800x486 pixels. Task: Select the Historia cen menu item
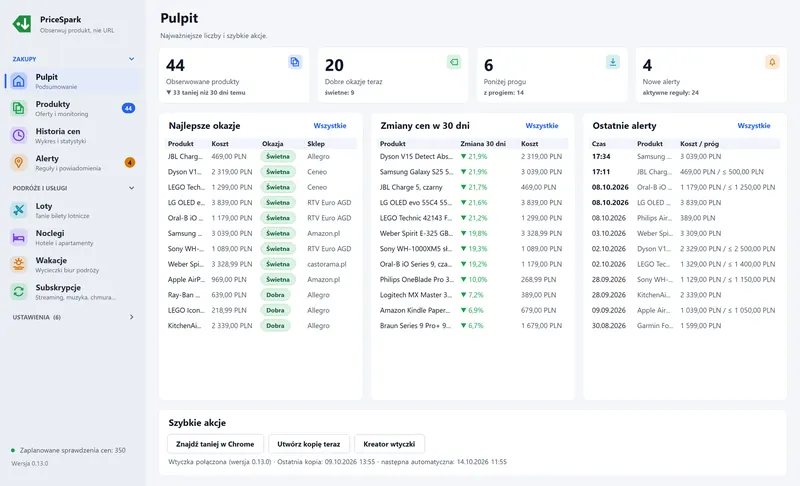click(x=74, y=135)
